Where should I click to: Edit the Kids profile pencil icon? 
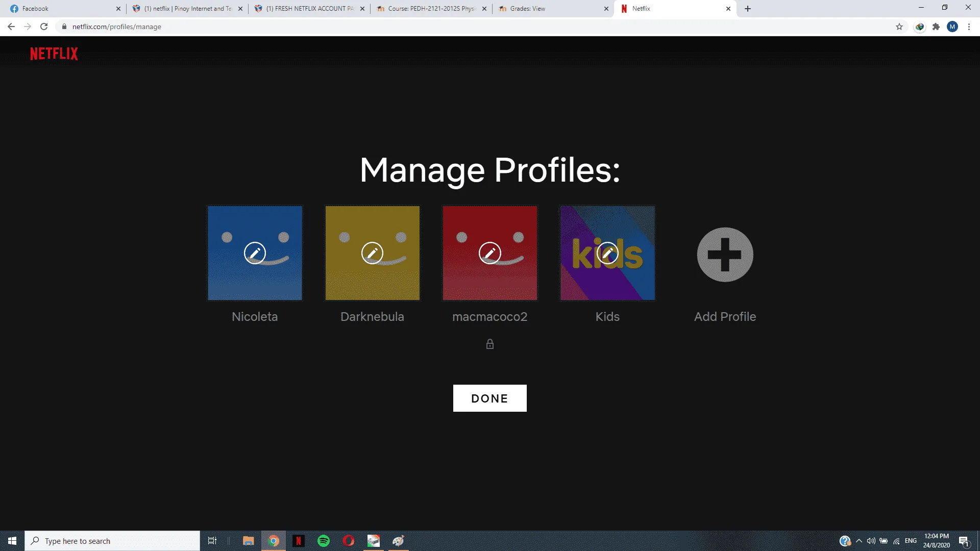(607, 253)
